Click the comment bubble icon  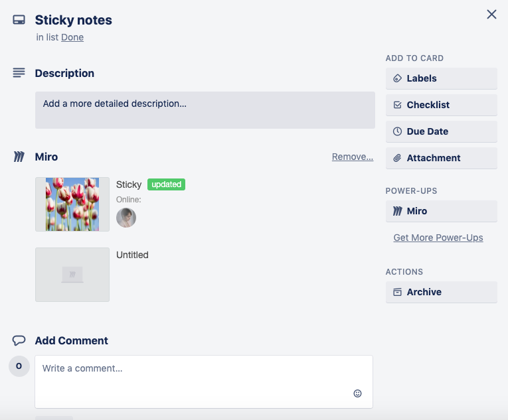19,340
